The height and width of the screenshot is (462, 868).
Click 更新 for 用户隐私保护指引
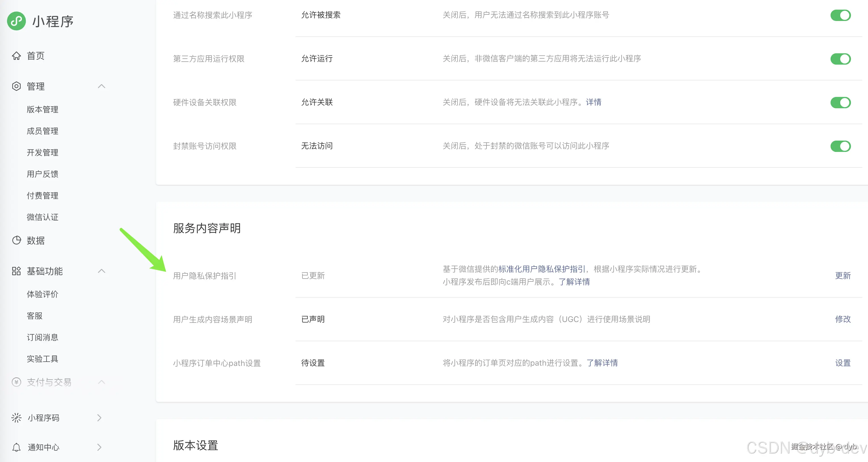[x=843, y=275]
